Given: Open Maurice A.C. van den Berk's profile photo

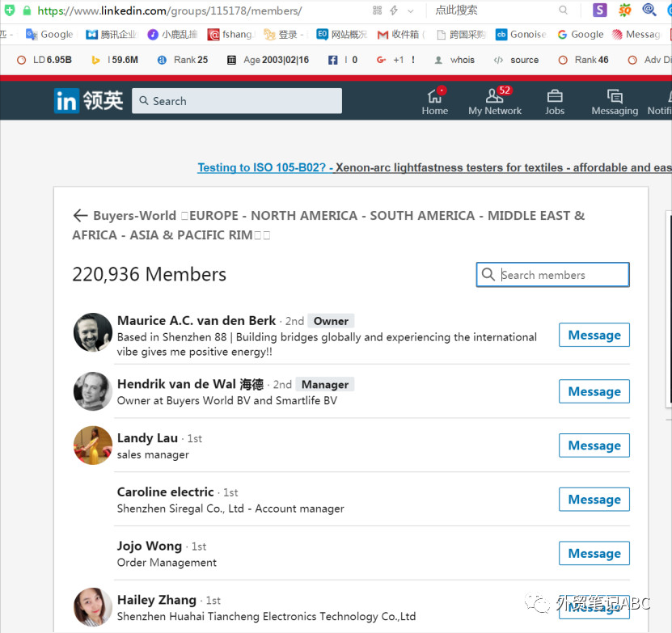Looking at the screenshot, I should pyautogui.click(x=93, y=332).
